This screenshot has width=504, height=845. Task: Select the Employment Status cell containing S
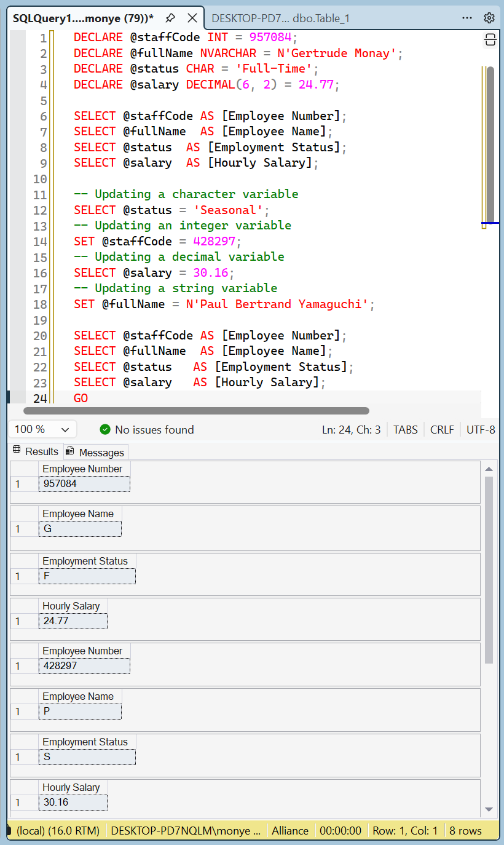click(x=87, y=757)
